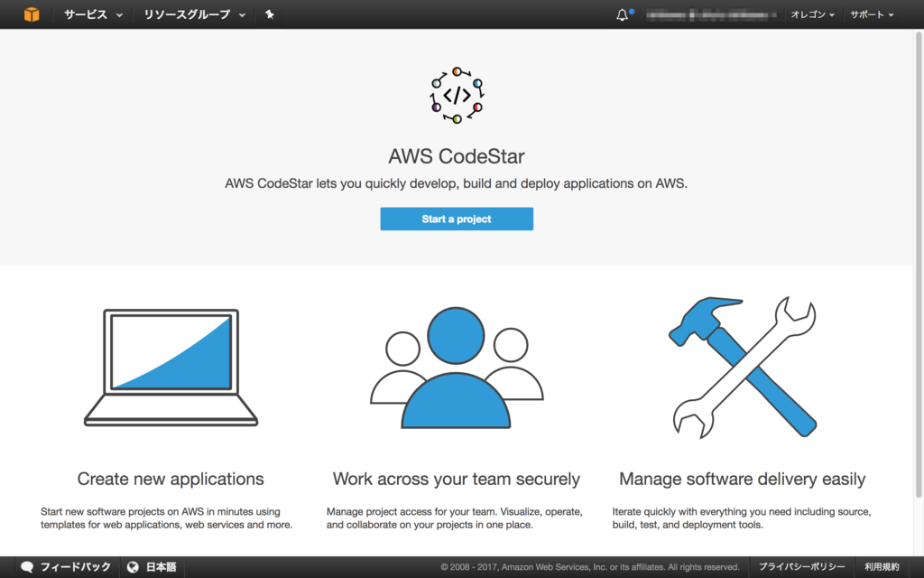Open the notifications bell icon
This screenshot has width=924, height=578.
point(623,14)
